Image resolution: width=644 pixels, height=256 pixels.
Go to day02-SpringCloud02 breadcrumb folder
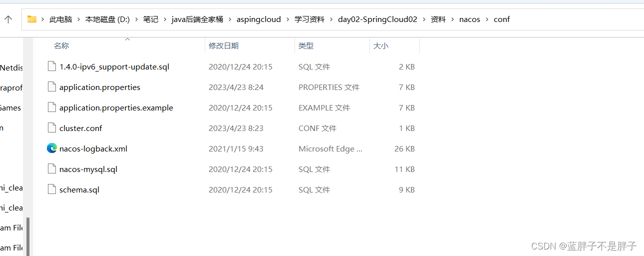click(377, 19)
